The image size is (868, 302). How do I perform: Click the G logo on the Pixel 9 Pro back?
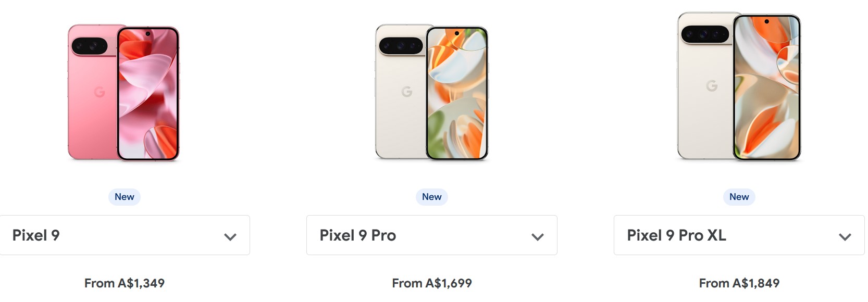tap(407, 92)
